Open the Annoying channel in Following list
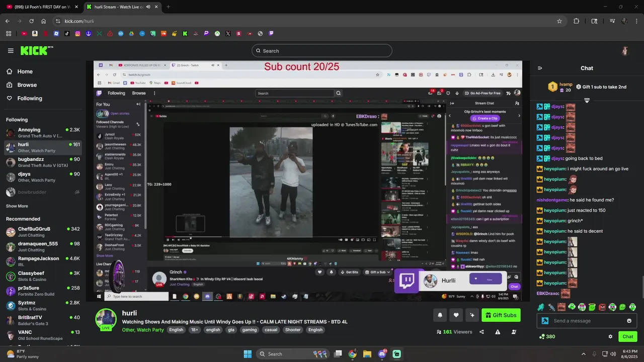 point(42,133)
